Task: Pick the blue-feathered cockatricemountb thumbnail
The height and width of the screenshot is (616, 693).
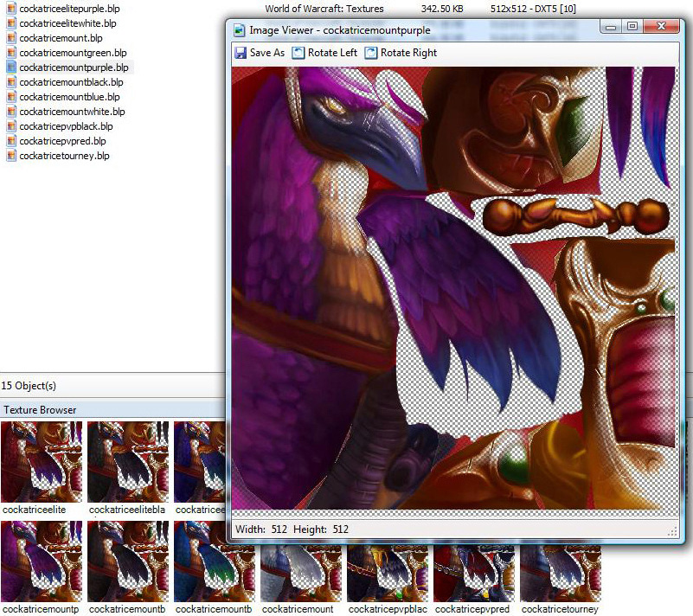Action: [215, 561]
